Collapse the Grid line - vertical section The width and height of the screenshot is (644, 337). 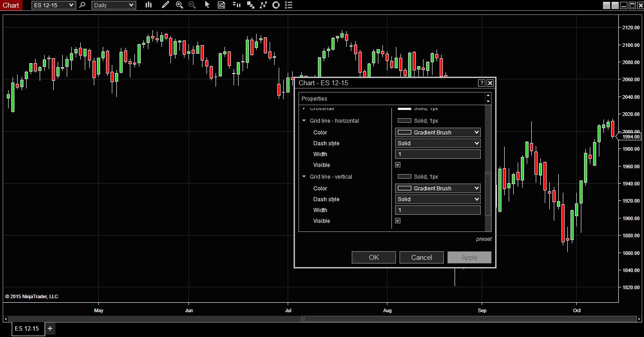(x=304, y=177)
